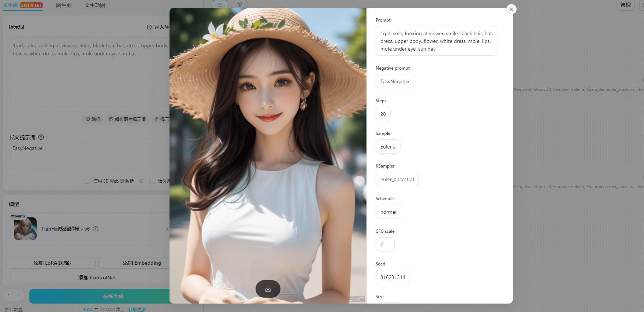The width and height of the screenshot is (644, 312).
Task: Click 添加 LoRA(风格) button
Action: 52,263
